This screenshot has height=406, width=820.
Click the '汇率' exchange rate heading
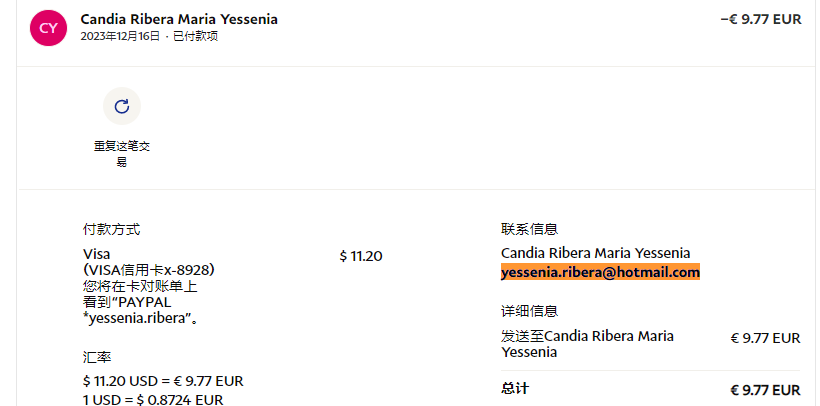point(97,356)
